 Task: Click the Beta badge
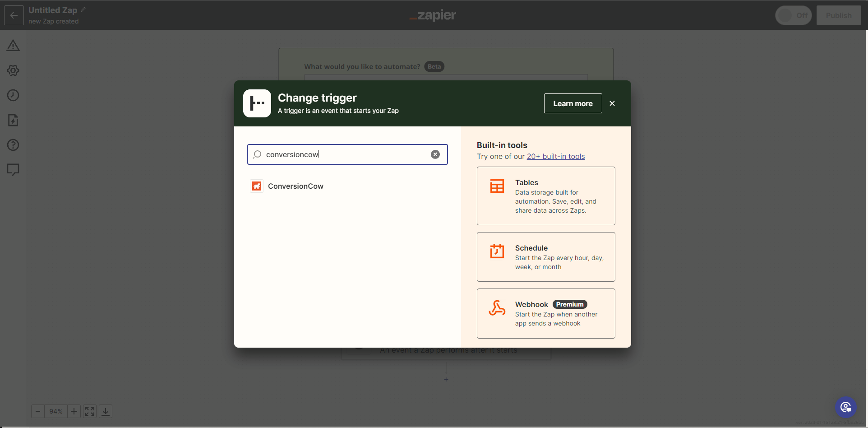coord(434,67)
